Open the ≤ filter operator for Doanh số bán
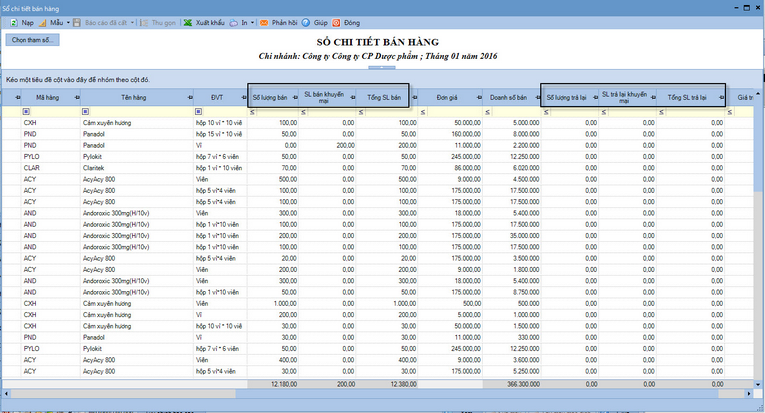765x413 pixels. pos(487,112)
